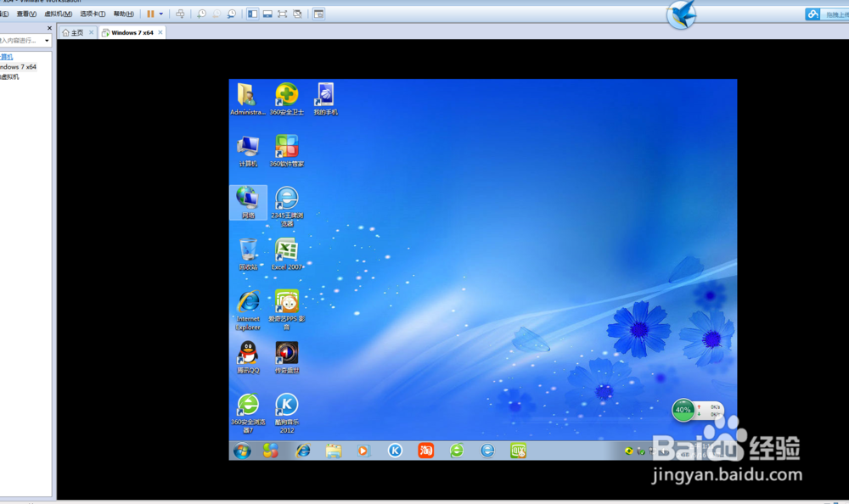Select the 共享虚拟机 tree entry
The image size is (849, 504).
tap(9, 77)
